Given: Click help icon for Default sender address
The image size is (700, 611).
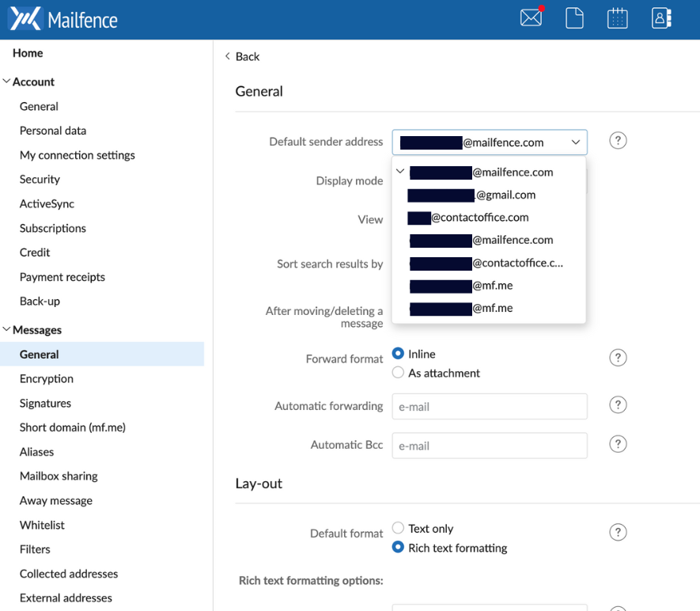Looking at the screenshot, I should (618, 141).
